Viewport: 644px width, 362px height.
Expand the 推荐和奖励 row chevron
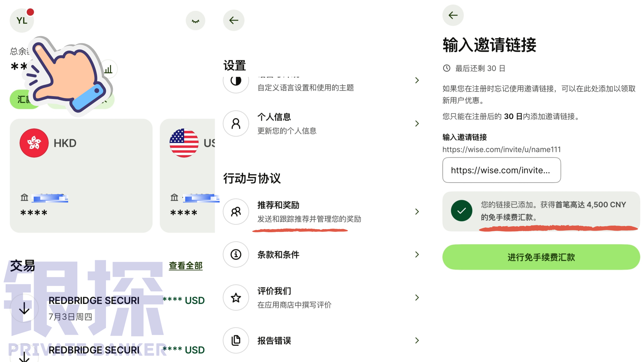click(x=417, y=211)
